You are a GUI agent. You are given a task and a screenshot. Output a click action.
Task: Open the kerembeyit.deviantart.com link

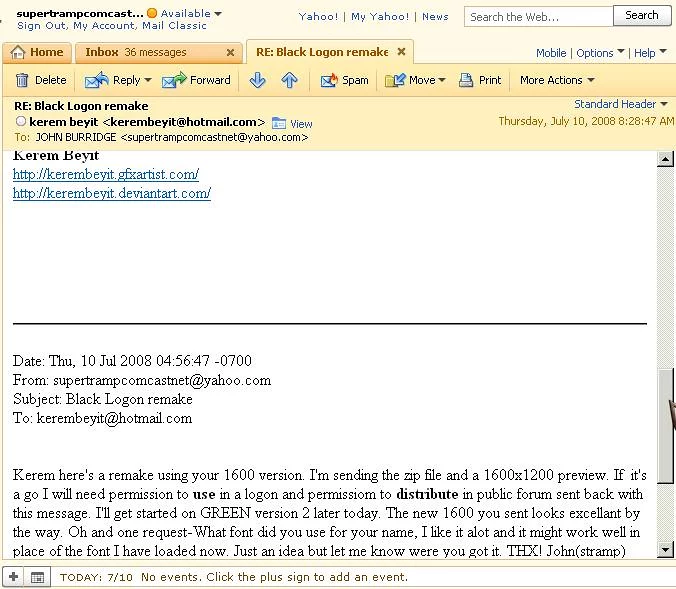click(111, 194)
